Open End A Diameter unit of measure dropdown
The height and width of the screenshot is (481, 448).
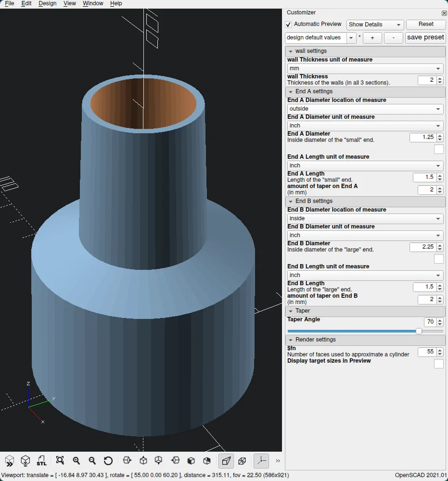pyautogui.click(x=365, y=126)
